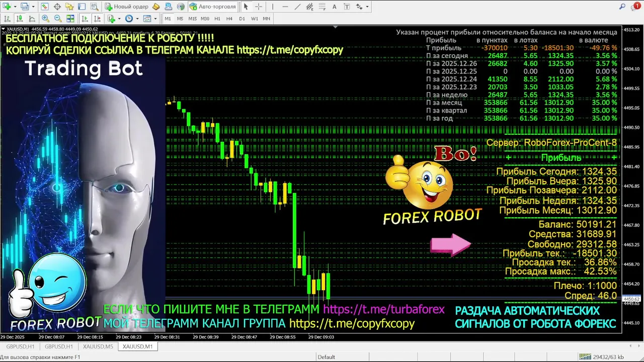644x362 pixels.
Task: Switch chart to line chart mode
Action: [x=32, y=19]
